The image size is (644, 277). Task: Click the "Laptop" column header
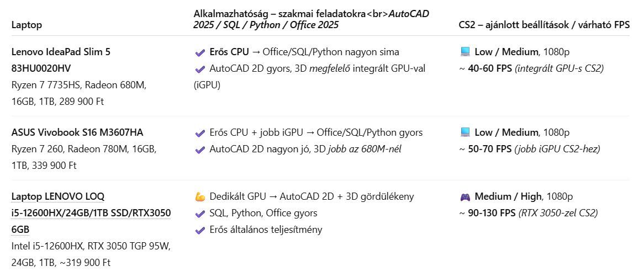[27, 25]
